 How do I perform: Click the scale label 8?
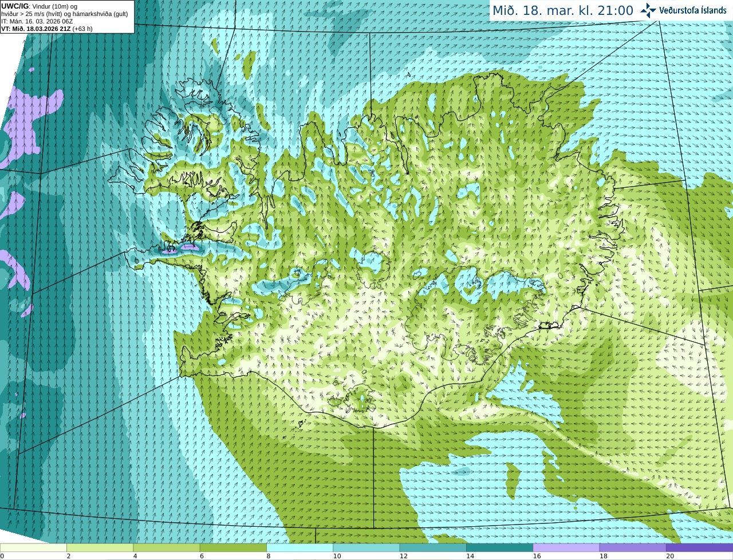tap(269, 556)
